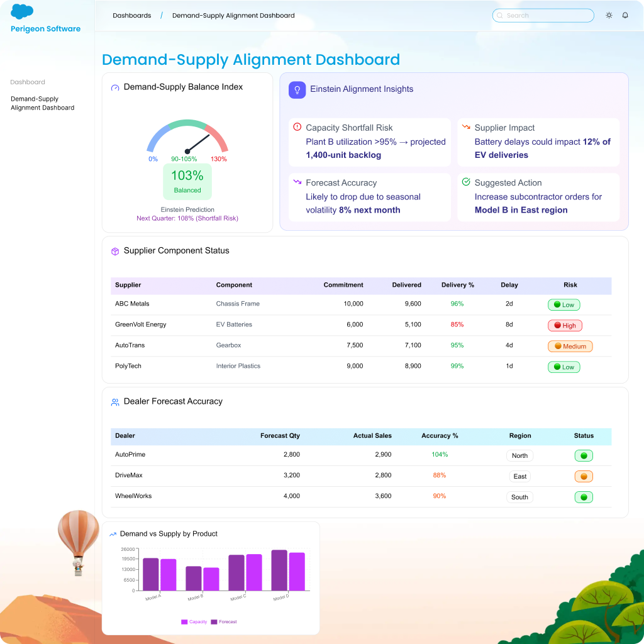
Task: Sort table by the Delivery % column header
Action: tap(458, 285)
